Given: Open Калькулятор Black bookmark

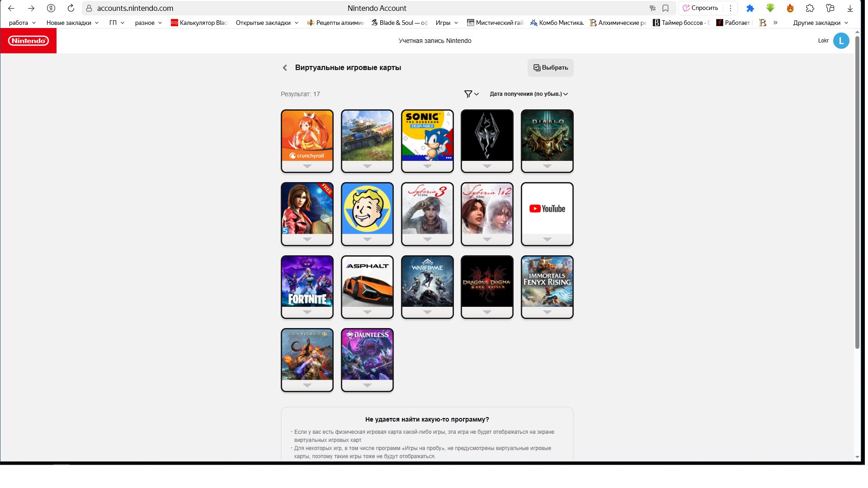Looking at the screenshot, I should click(x=199, y=23).
